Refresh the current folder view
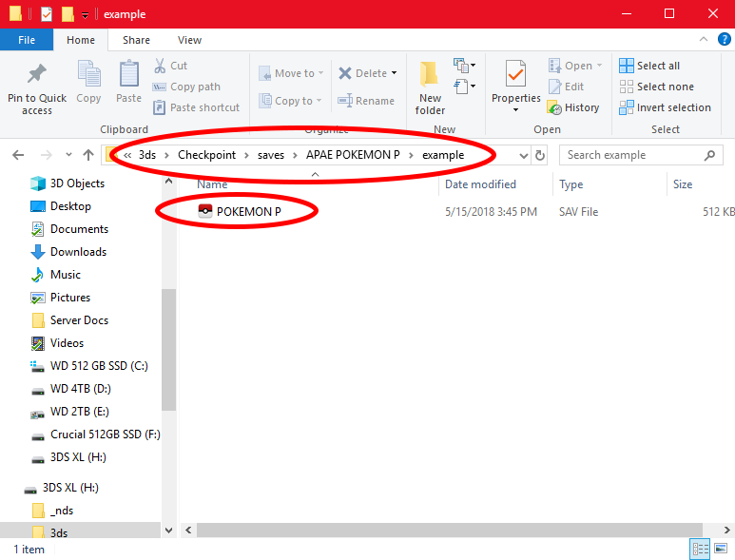The width and height of the screenshot is (735, 560). point(540,155)
